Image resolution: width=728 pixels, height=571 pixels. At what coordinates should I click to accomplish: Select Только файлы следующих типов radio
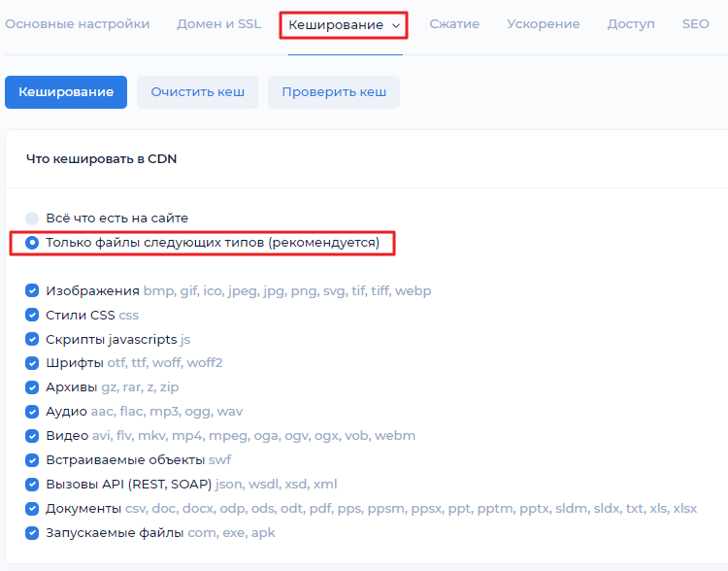click(x=32, y=243)
